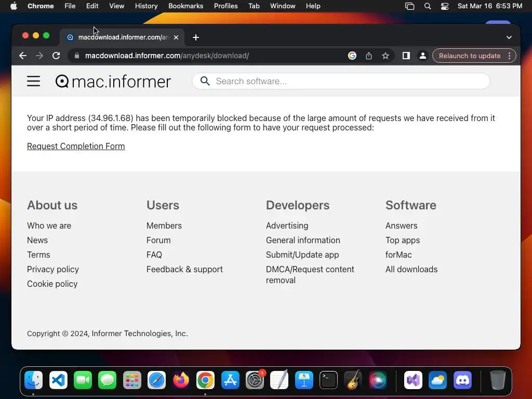Open Visual Studio Code from the dock

click(58, 380)
